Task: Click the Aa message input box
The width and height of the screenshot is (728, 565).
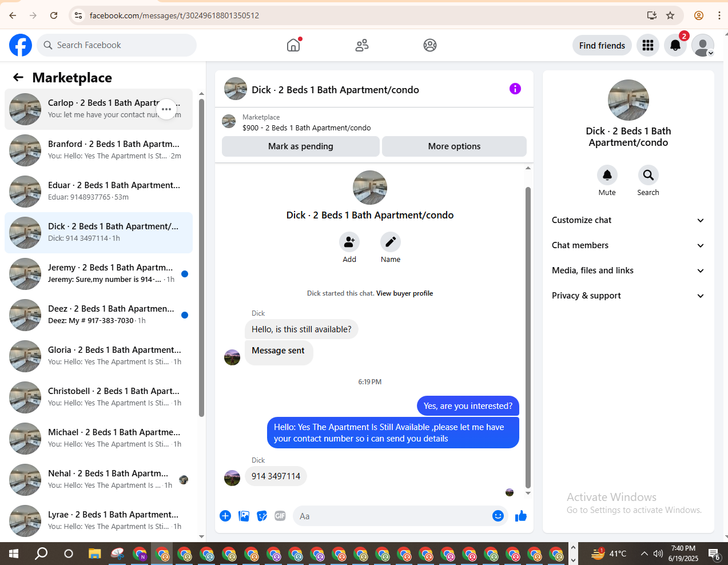Action: coord(392,516)
